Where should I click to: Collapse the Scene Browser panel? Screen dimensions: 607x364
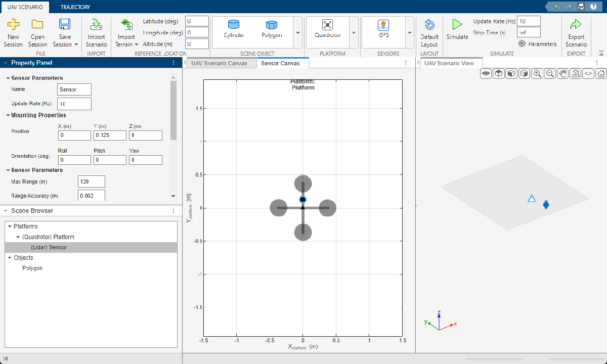coord(5,210)
